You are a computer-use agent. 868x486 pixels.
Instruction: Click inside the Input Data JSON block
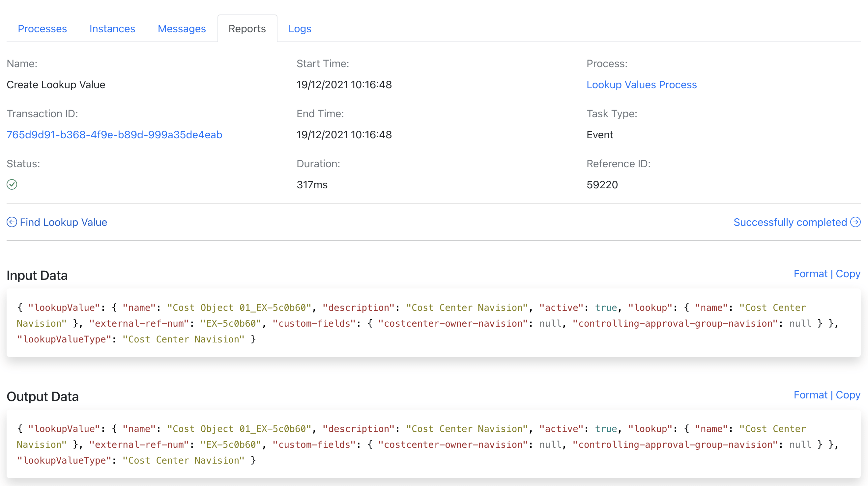coord(404,323)
